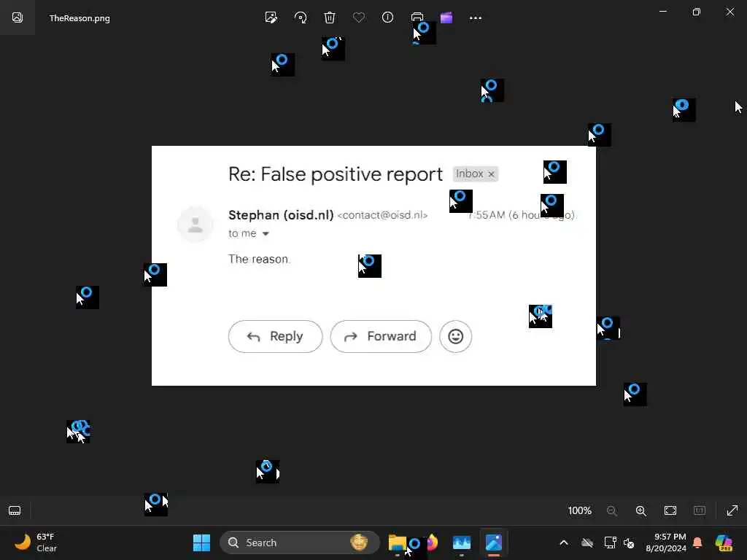
Task: Open the network status tray icon
Action: click(x=611, y=542)
